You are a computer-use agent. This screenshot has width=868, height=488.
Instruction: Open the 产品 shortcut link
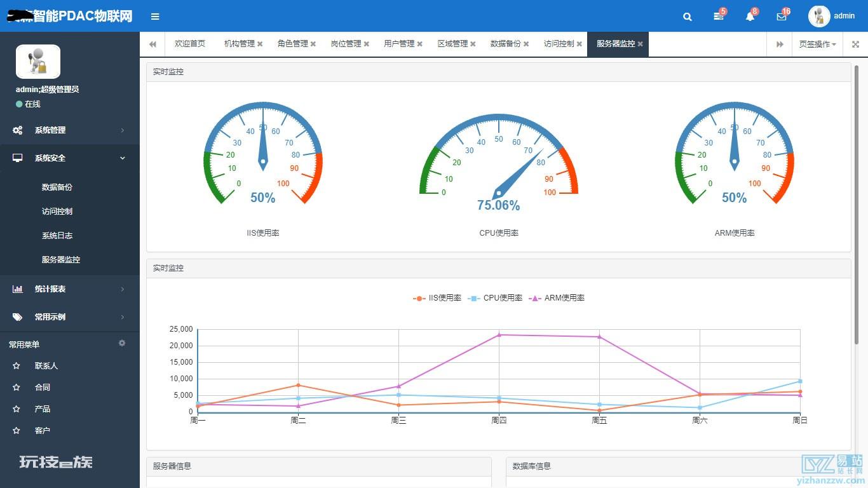pos(43,409)
